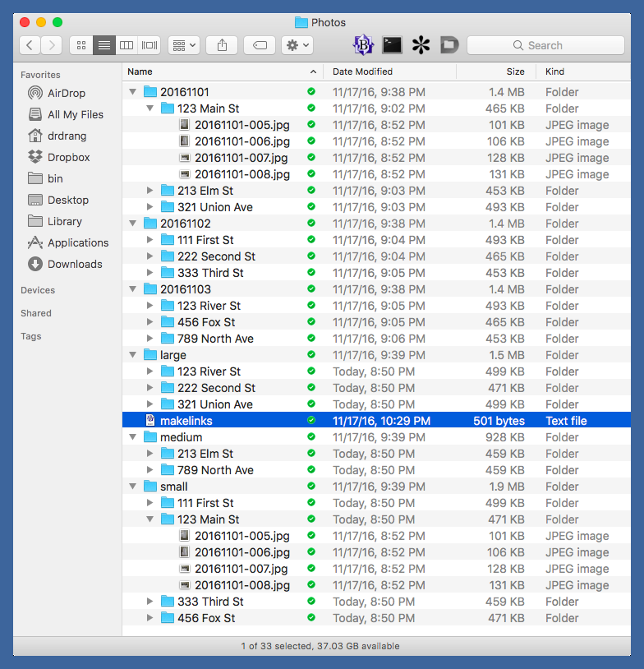Switch to column view

point(126,45)
